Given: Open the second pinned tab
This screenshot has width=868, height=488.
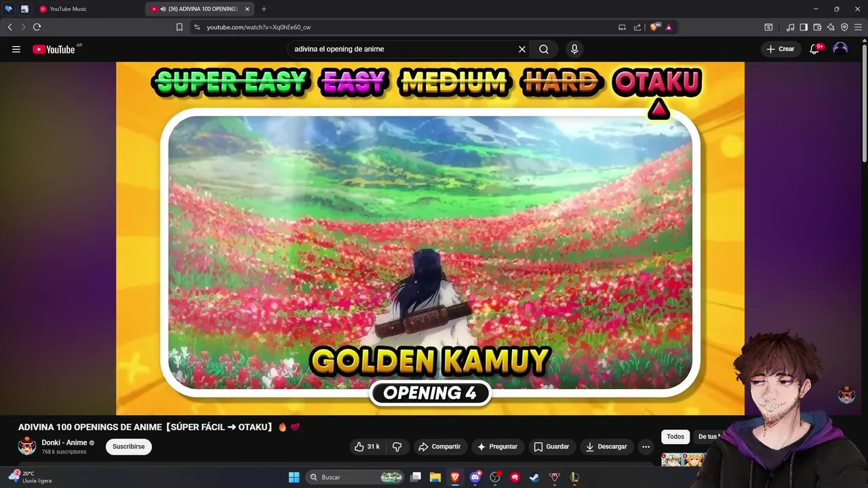Looking at the screenshot, I should point(24,9).
